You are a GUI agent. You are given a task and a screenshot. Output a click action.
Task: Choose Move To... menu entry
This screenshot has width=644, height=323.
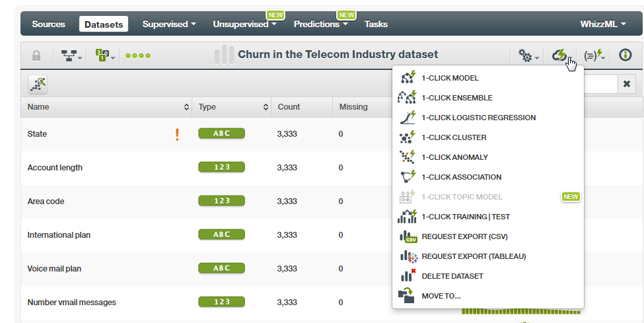pos(441,296)
